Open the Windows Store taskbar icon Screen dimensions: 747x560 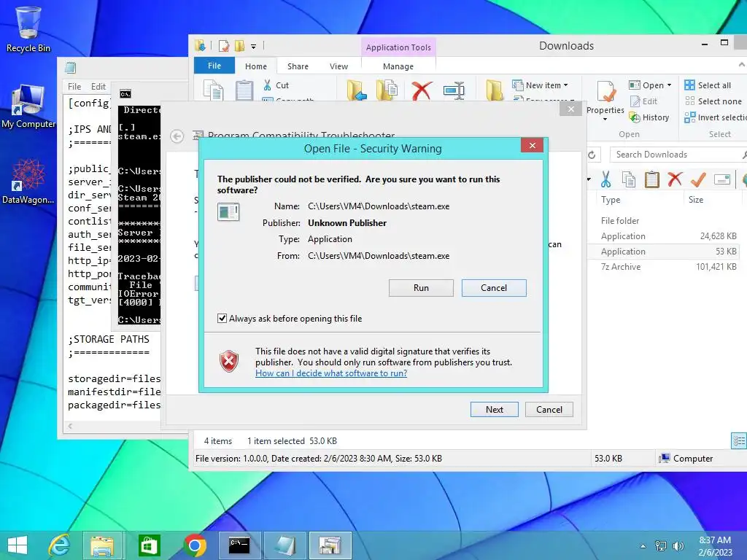(x=149, y=545)
